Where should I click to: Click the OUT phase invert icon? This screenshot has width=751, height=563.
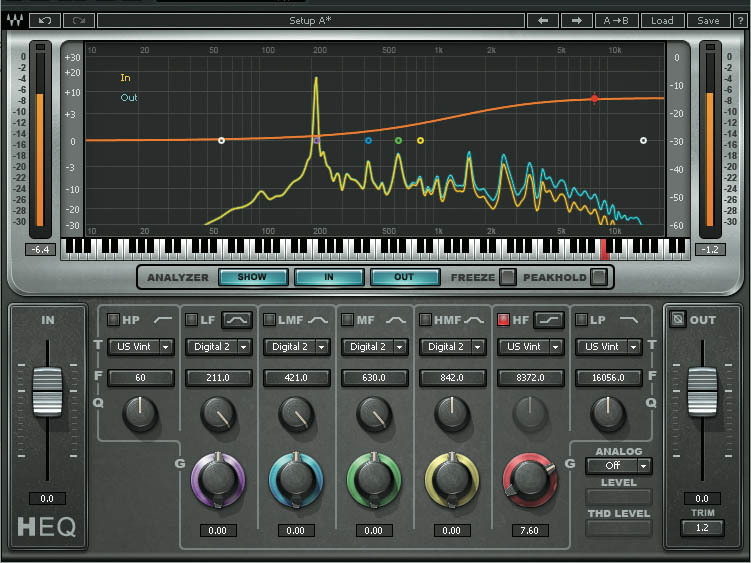677,319
